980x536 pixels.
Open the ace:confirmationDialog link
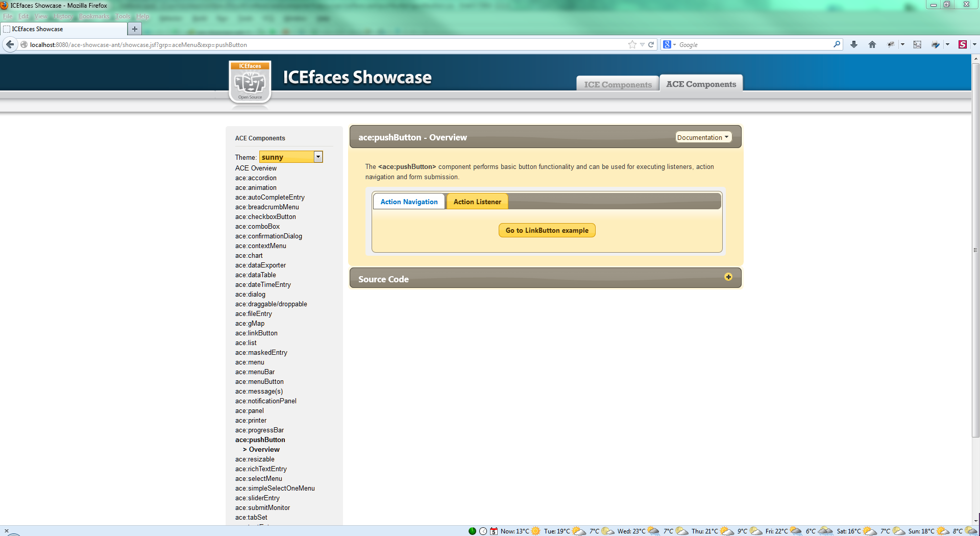tap(268, 236)
